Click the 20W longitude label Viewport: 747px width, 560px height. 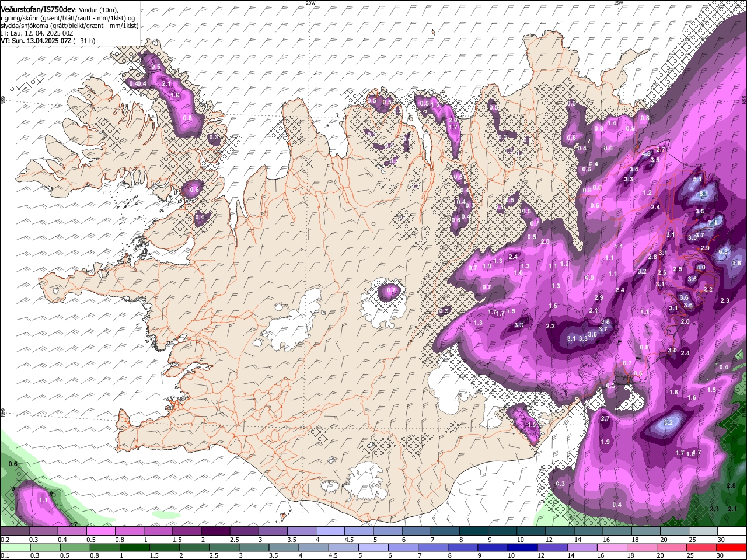310,2
